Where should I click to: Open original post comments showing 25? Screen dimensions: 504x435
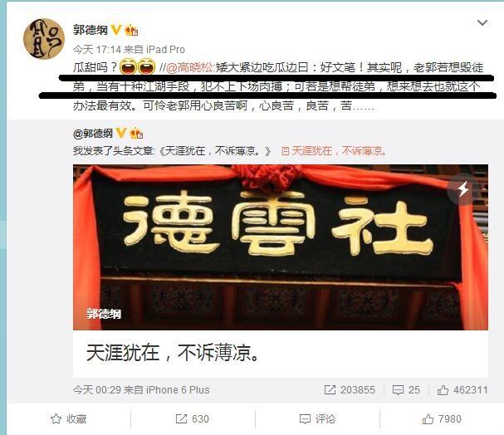[406, 390]
